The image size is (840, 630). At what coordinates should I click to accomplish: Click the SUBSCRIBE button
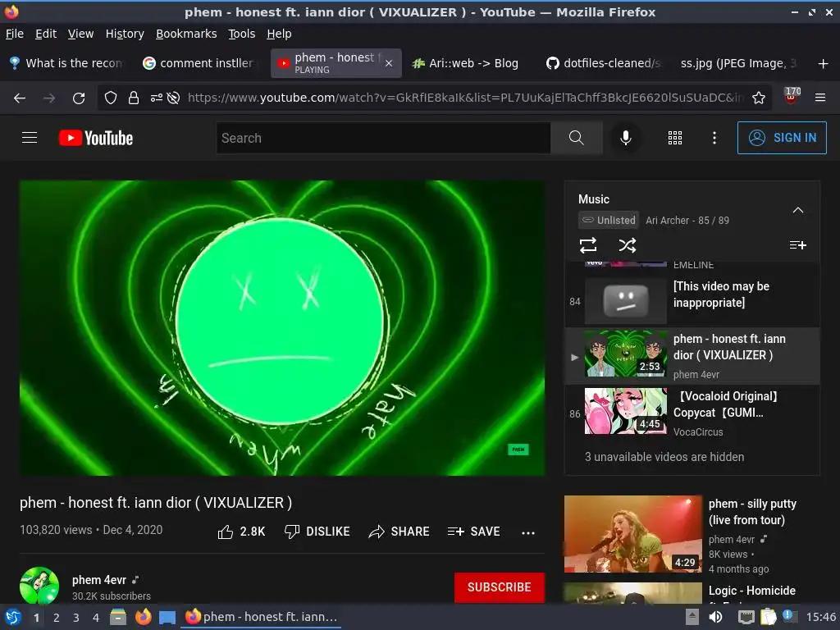500,587
